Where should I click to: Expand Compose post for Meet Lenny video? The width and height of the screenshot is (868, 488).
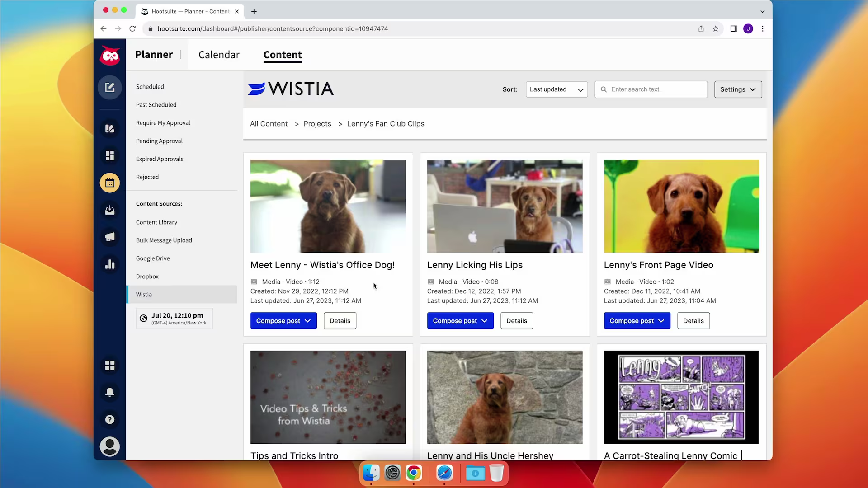(283, 321)
